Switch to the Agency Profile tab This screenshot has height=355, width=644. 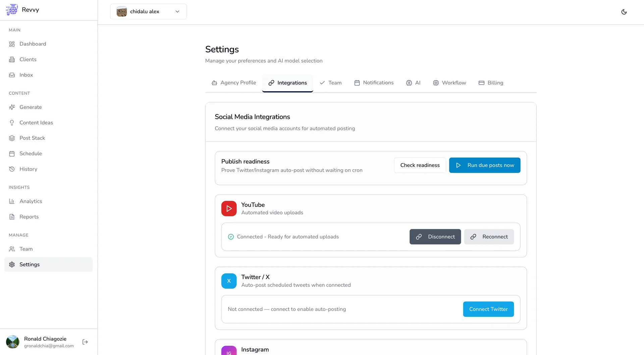pyautogui.click(x=234, y=83)
